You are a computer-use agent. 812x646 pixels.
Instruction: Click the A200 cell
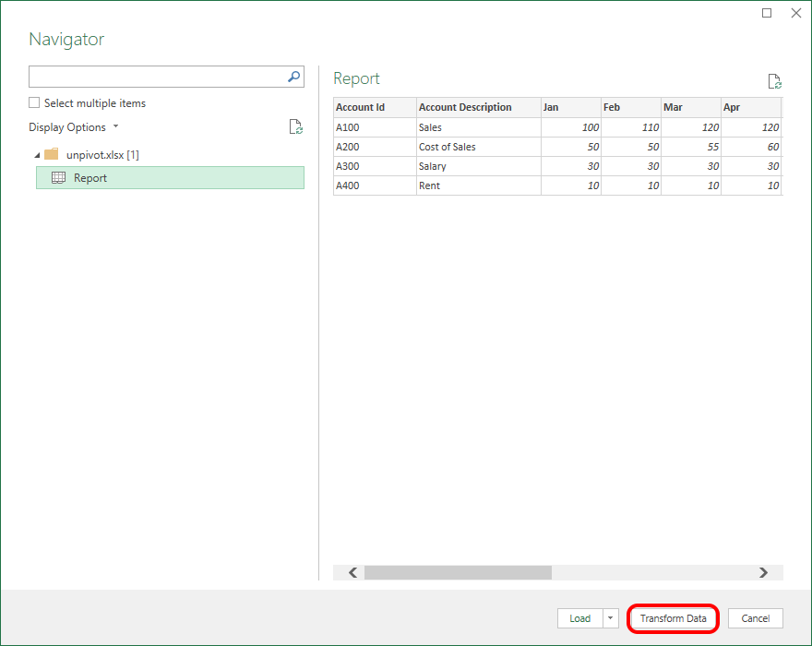point(375,147)
